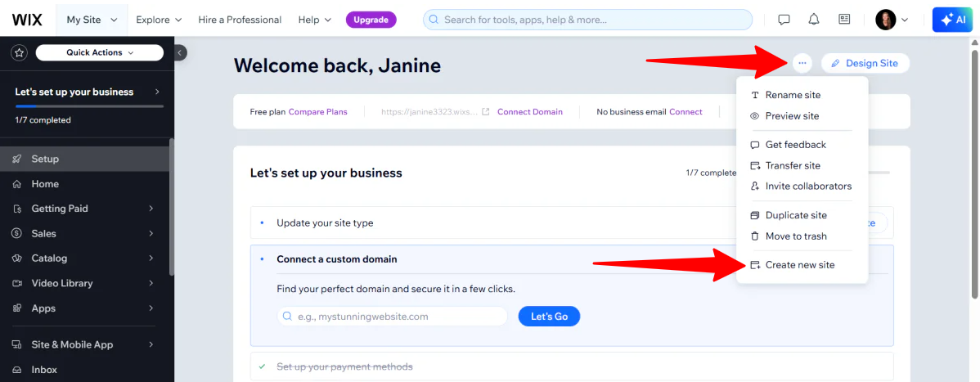Click the Upgrade button
This screenshot has height=382, width=980.
tap(371, 20)
